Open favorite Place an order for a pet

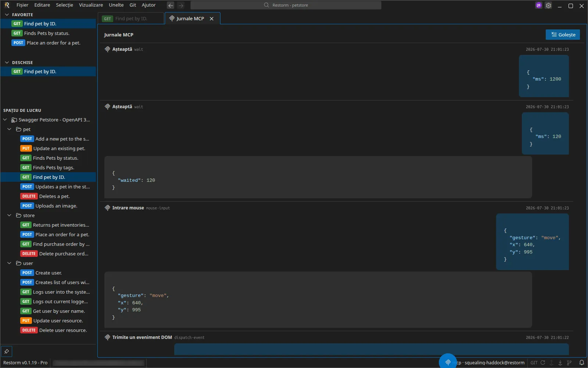[x=48, y=43]
